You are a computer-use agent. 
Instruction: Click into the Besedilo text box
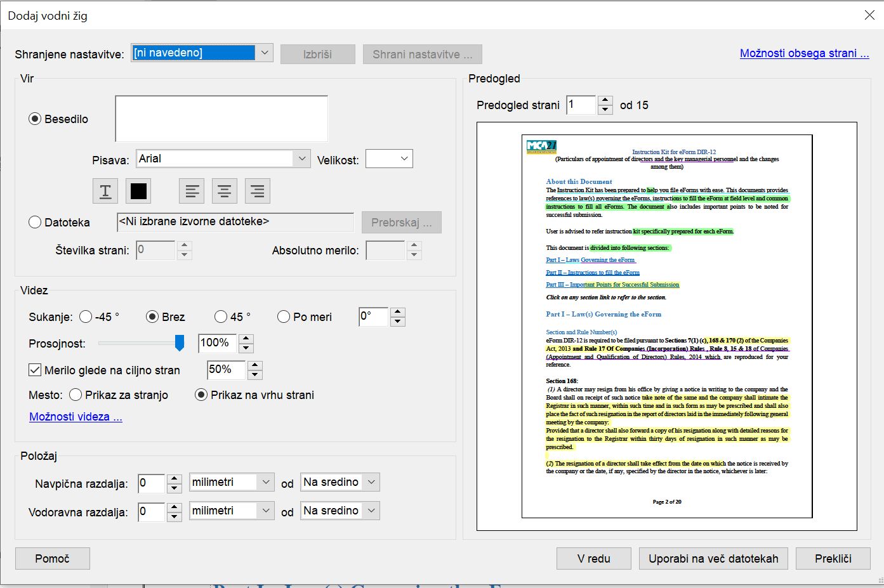pos(221,119)
